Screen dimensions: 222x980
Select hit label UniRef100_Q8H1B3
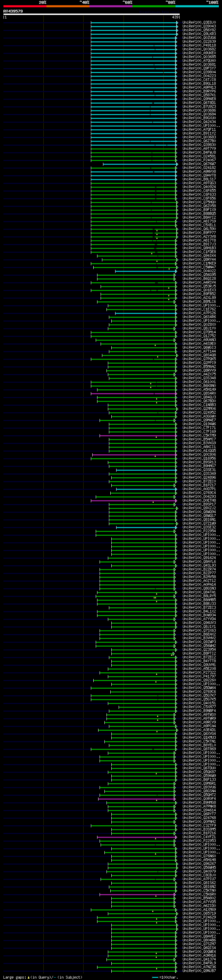199,248
